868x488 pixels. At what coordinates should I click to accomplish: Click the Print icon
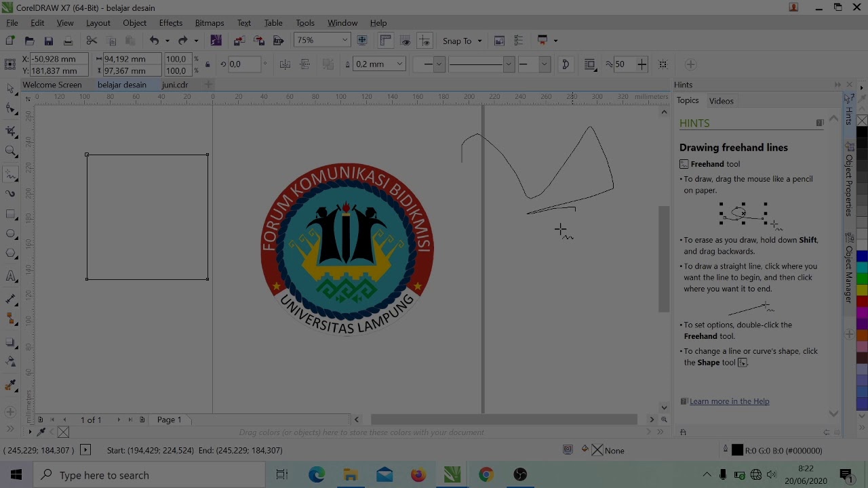click(x=68, y=41)
